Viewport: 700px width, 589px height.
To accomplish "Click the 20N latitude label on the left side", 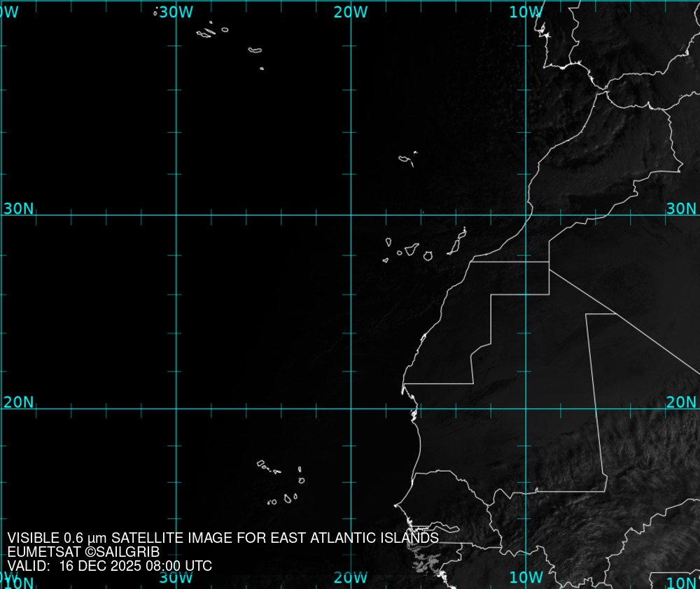I will click(18, 402).
